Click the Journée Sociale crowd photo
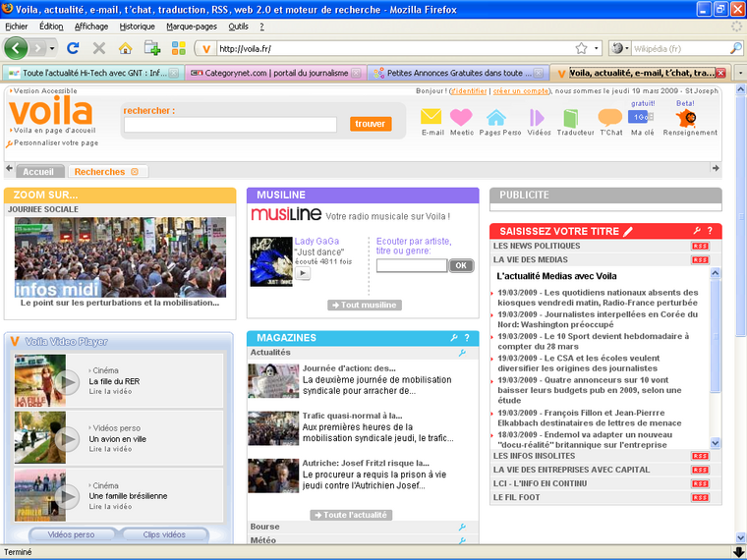 [x=121, y=257]
